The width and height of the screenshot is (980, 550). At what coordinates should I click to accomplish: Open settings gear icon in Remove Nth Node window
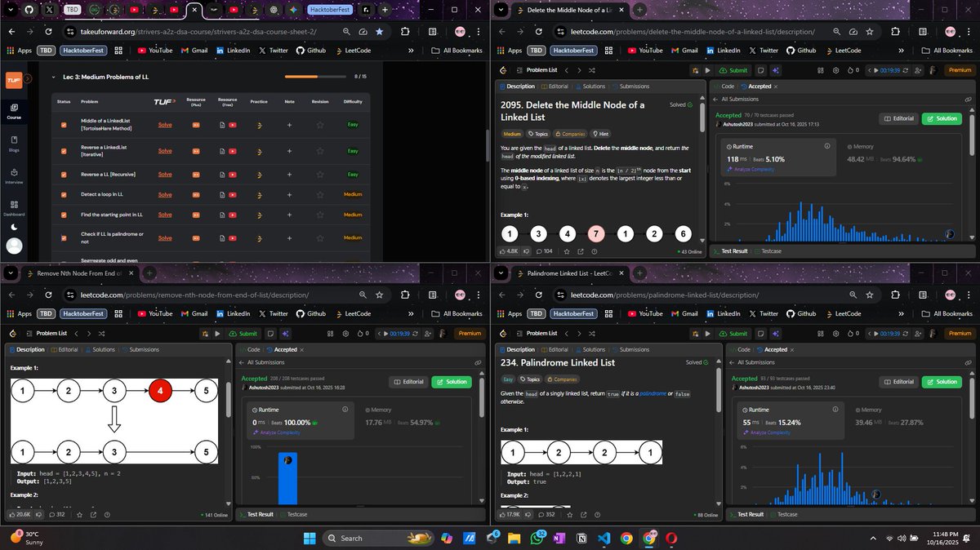(x=345, y=333)
